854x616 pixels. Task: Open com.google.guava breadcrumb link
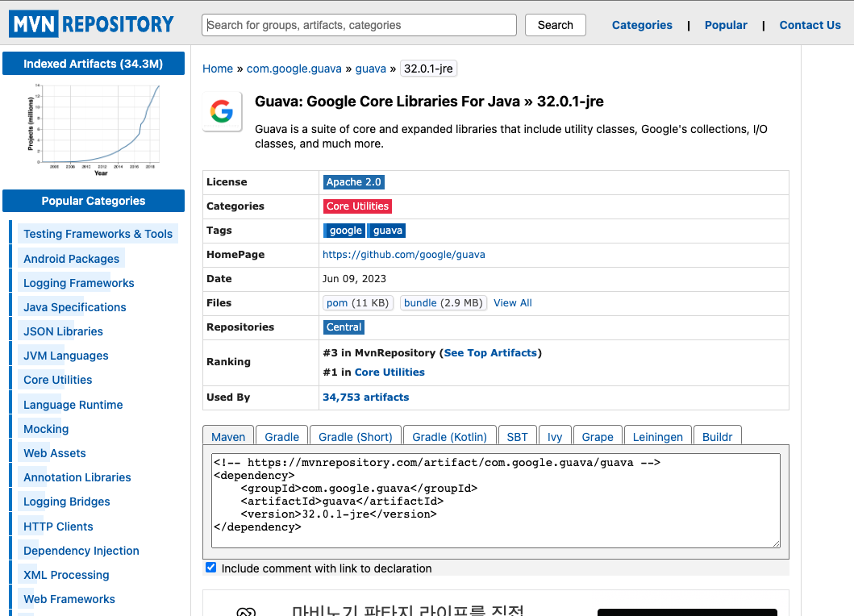tap(294, 69)
